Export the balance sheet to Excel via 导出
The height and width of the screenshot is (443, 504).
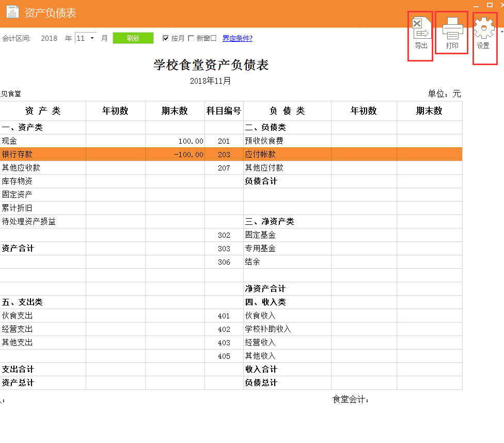pyautogui.click(x=420, y=33)
